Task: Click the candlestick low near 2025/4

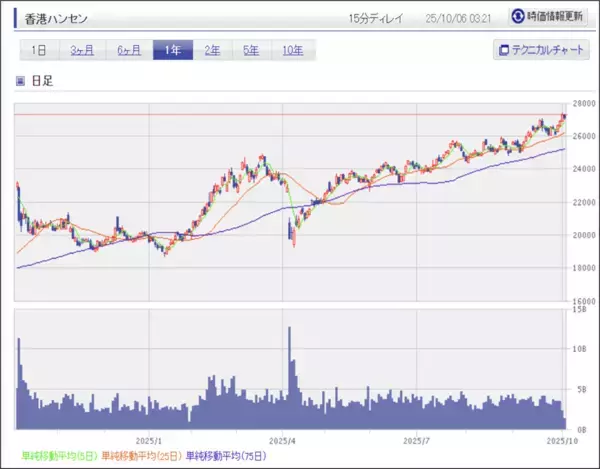Action: 292,243
